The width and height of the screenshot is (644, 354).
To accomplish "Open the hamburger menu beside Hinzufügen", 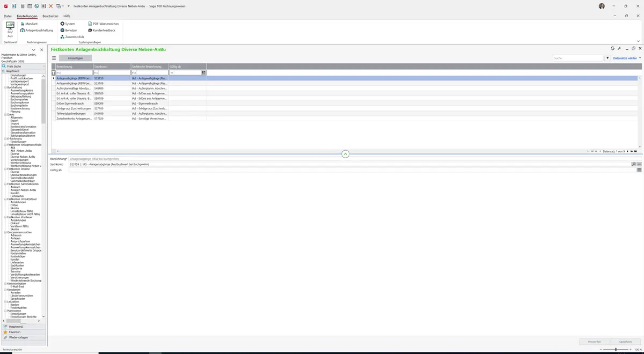I will (x=54, y=58).
